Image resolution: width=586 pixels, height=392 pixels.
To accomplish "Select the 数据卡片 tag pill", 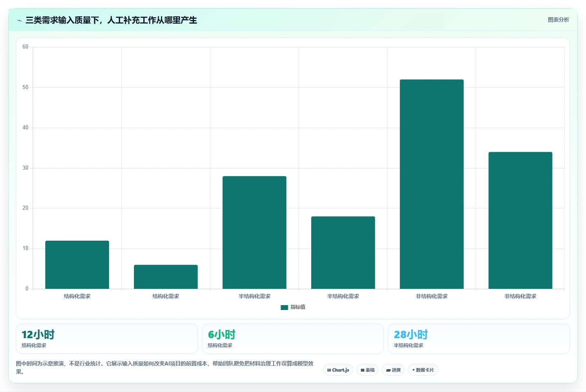I will [423, 370].
